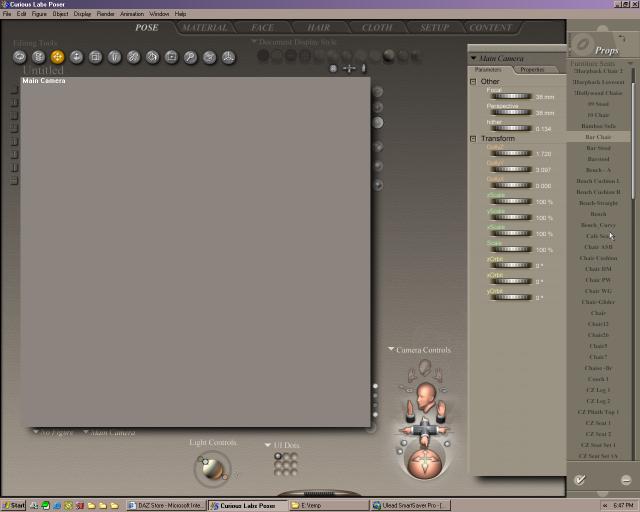Select the Translate In/Out tool
This screenshot has width=640, height=512.
click(x=76, y=57)
